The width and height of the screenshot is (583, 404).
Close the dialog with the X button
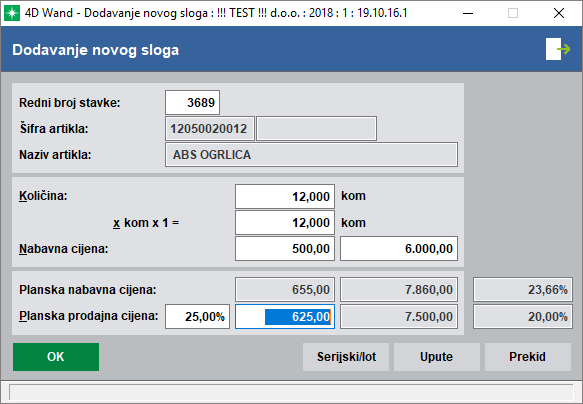[x=558, y=13]
